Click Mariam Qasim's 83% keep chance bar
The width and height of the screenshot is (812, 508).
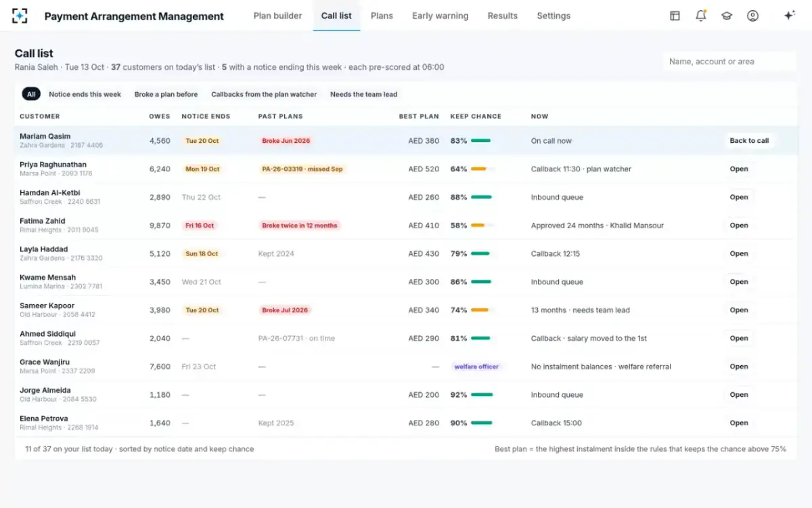point(481,141)
